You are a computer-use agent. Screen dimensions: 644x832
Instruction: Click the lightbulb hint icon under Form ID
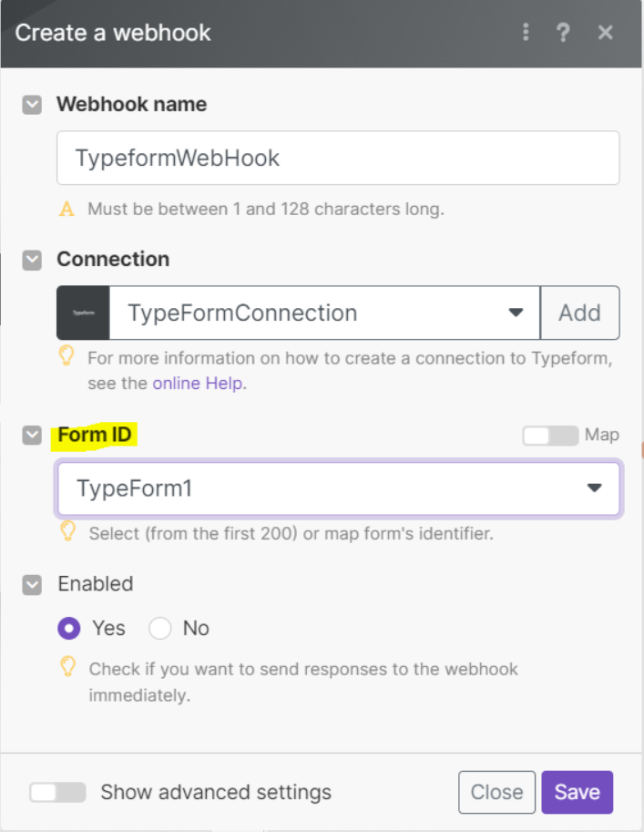tap(68, 530)
